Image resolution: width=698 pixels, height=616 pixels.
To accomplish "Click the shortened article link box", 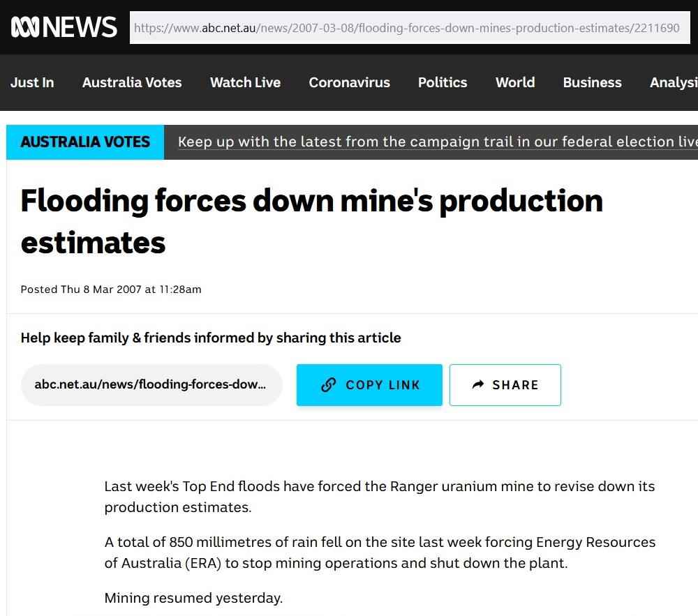I will pos(151,384).
